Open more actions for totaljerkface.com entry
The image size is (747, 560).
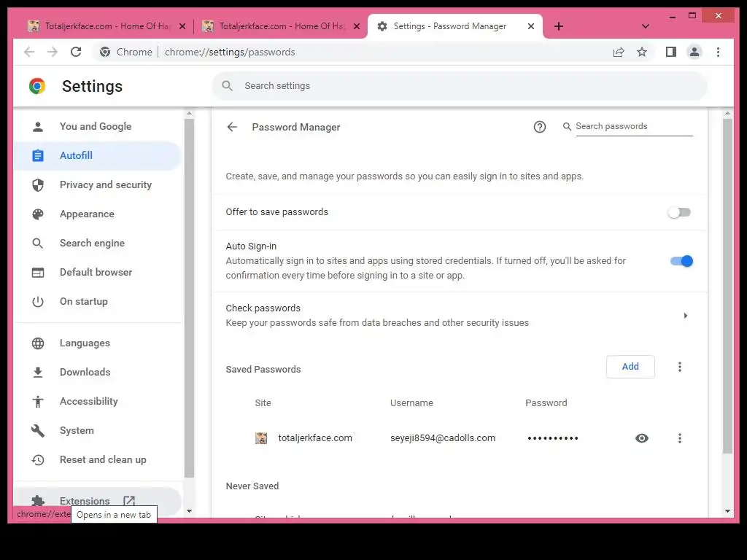pyautogui.click(x=680, y=438)
